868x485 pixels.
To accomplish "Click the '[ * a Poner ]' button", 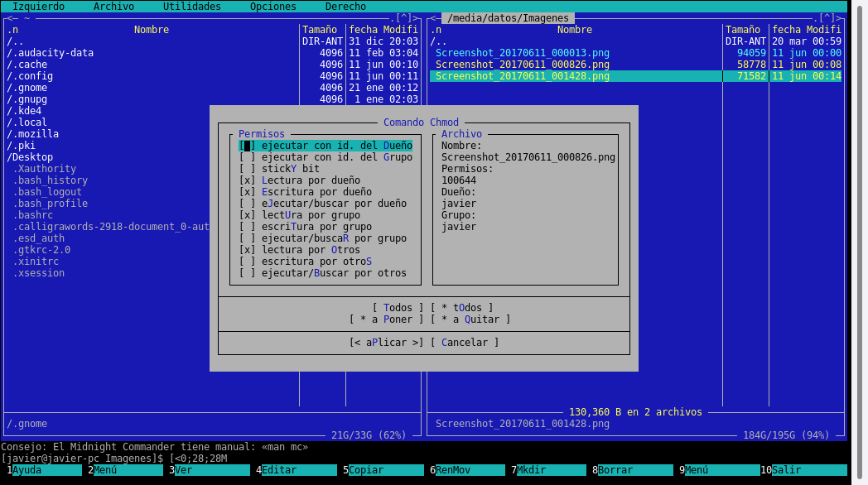I will tap(387, 319).
